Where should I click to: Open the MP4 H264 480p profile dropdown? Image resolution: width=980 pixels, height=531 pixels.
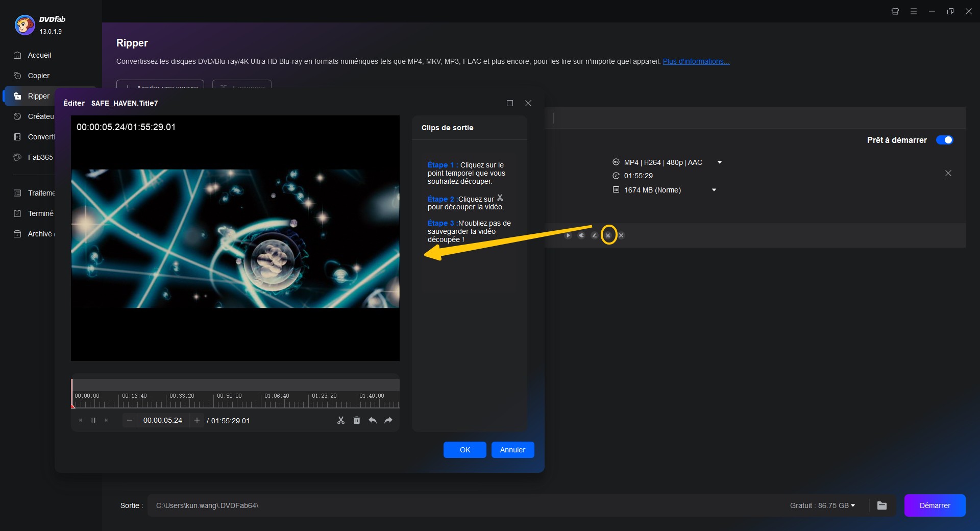click(720, 162)
